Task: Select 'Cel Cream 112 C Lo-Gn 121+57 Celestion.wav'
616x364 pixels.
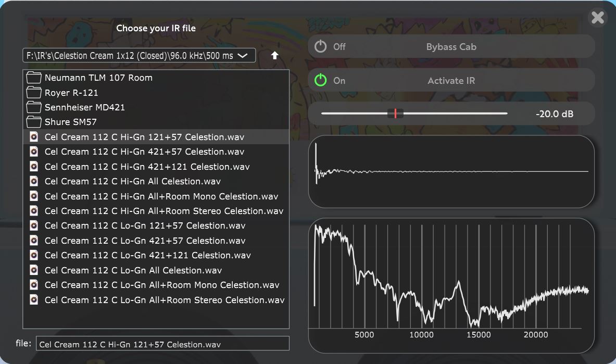Action: pyautogui.click(x=156, y=225)
